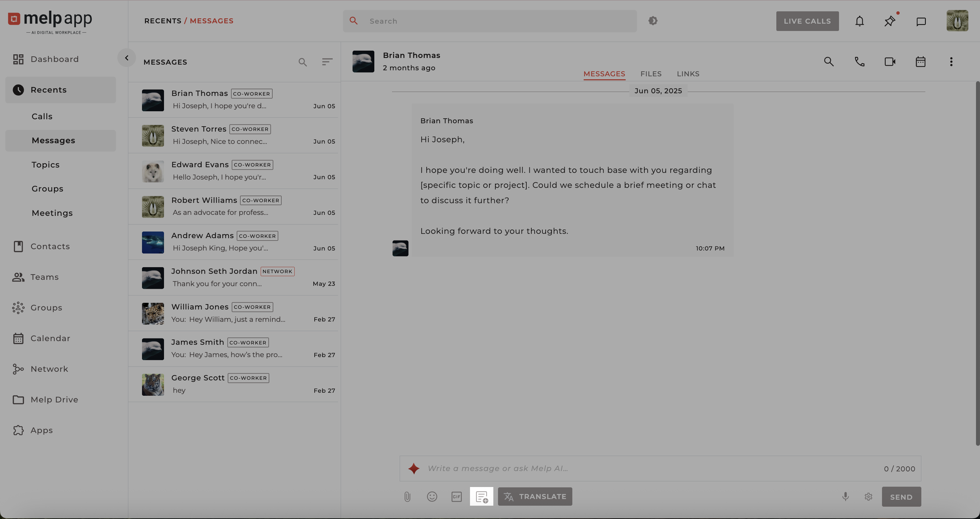The width and height of the screenshot is (980, 519).
Task: Switch to the Files tab
Action: 651,74
